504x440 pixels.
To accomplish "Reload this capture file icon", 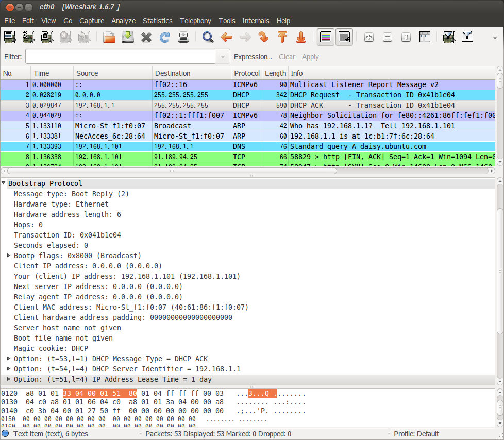I will click(x=164, y=37).
